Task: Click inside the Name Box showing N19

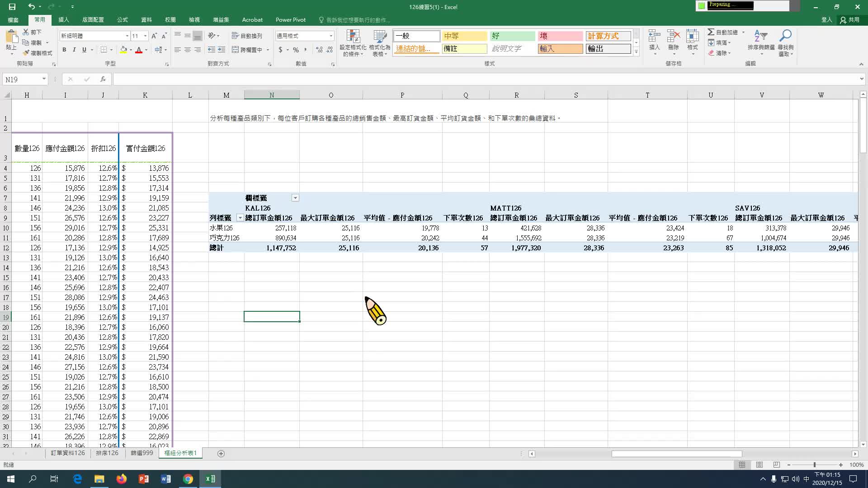Action: click(x=22, y=79)
